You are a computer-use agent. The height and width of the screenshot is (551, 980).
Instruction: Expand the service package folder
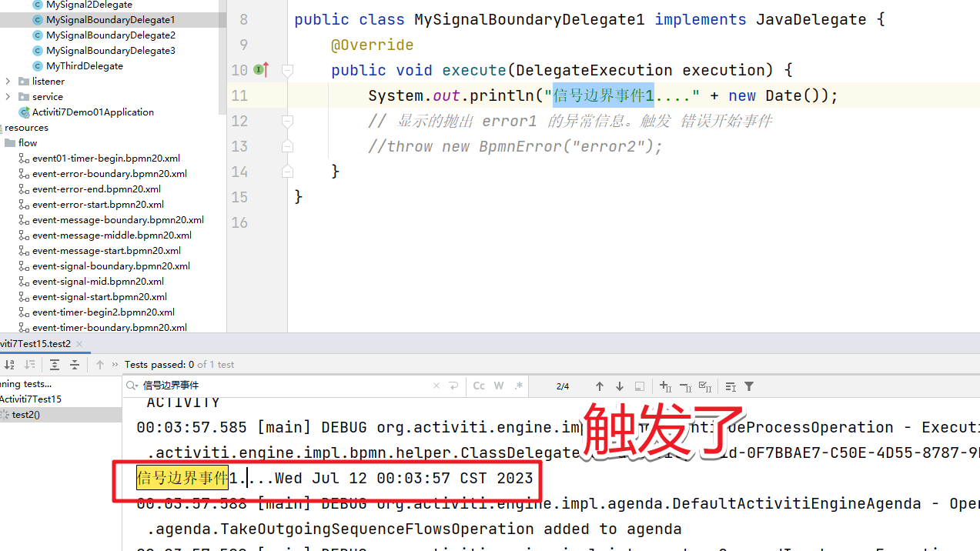[8, 96]
